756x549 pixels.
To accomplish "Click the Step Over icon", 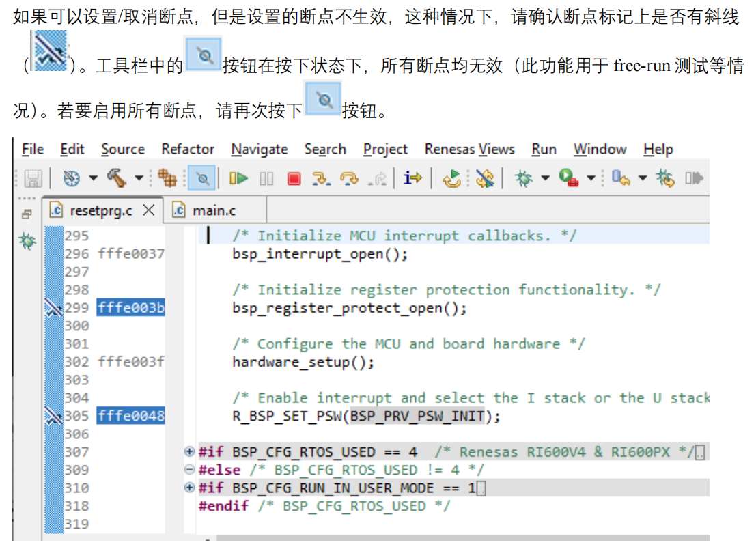I will 349,179.
